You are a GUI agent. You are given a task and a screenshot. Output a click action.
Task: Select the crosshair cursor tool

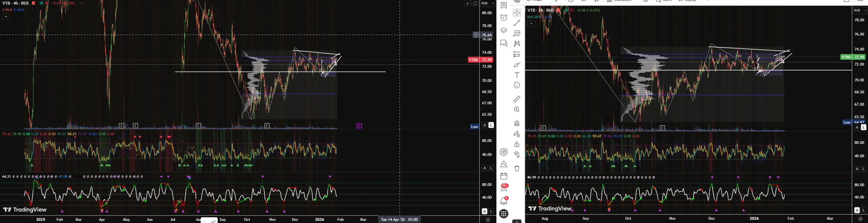[516, 12]
